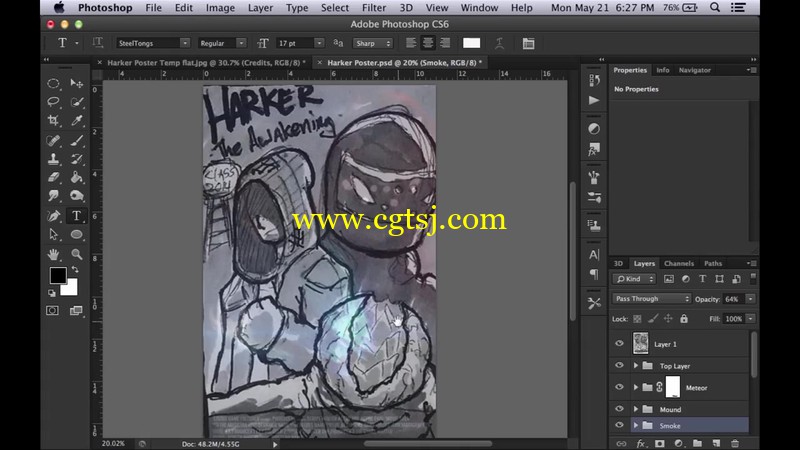Turn layer filtering on or off
This screenshot has width=800, height=450.
753,278
